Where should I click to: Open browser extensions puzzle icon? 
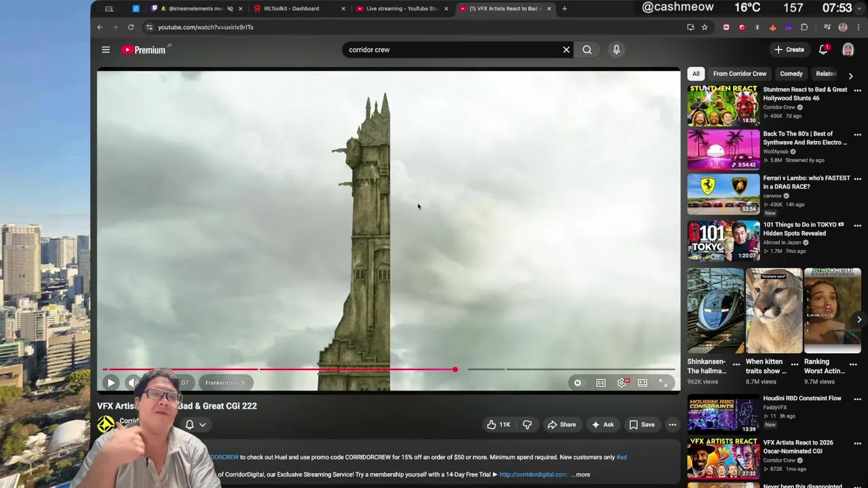[804, 27]
